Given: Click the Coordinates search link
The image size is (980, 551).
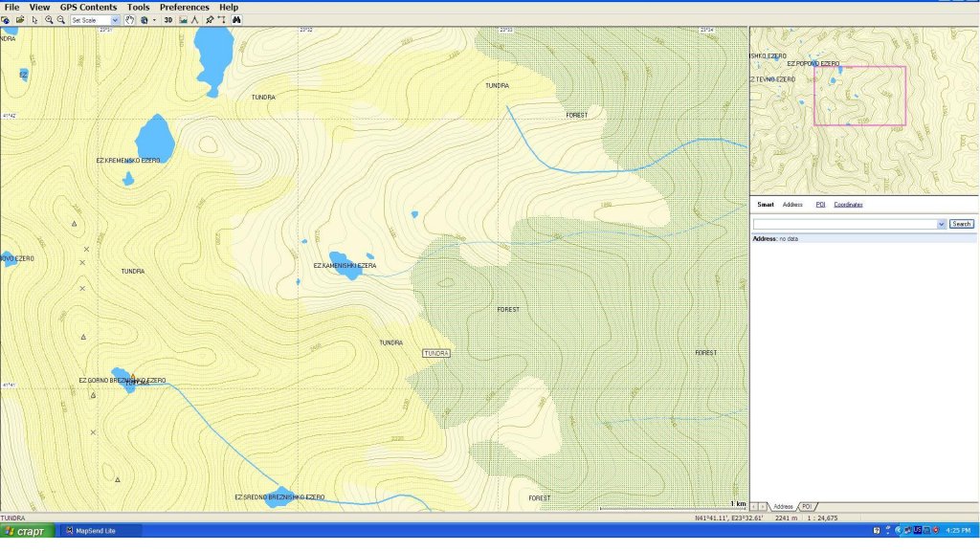Looking at the screenshot, I should tap(848, 205).
